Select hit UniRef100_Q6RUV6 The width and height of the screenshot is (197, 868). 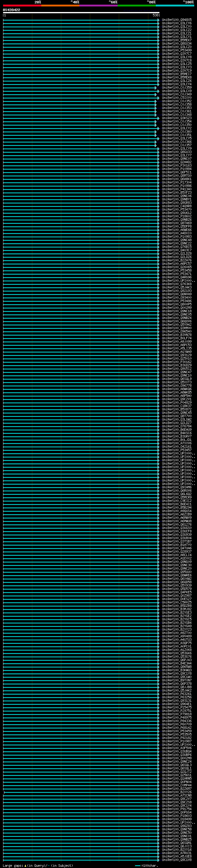pos(177,491)
